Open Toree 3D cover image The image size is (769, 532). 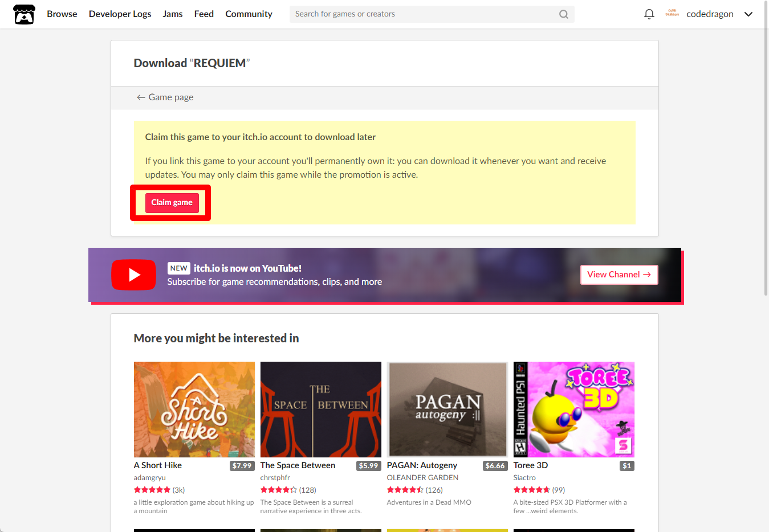pos(573,410)
